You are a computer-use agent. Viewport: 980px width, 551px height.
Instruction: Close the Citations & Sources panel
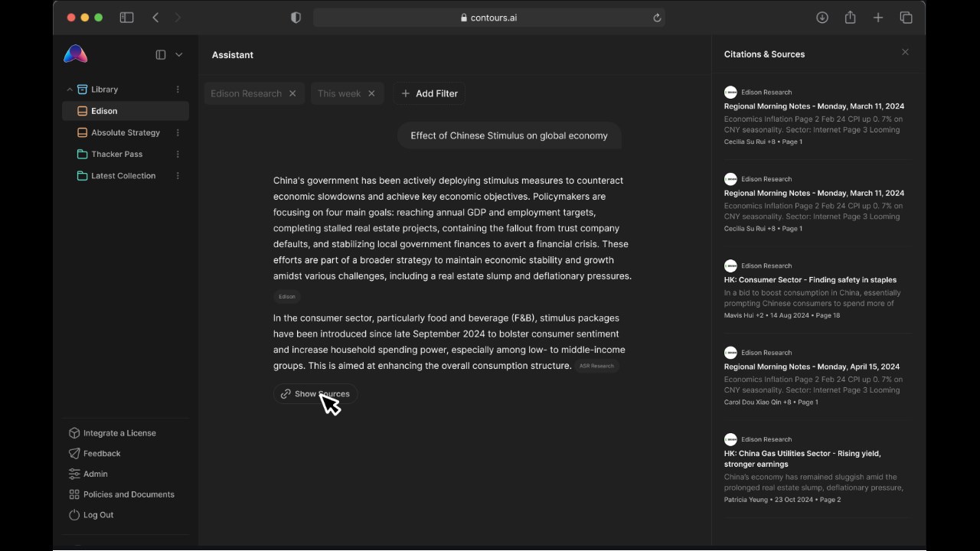(x=905, y=52)
